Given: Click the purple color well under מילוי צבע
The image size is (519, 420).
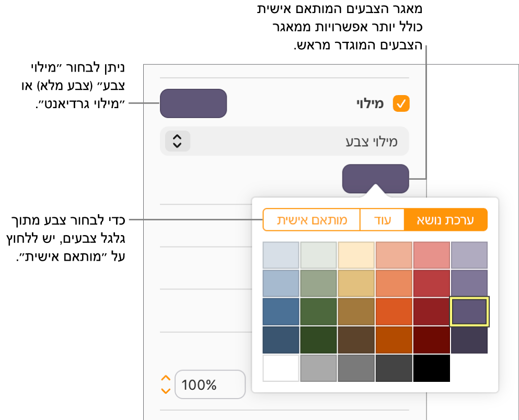Looking at the screenshot, I should click(x=375, y=179).
